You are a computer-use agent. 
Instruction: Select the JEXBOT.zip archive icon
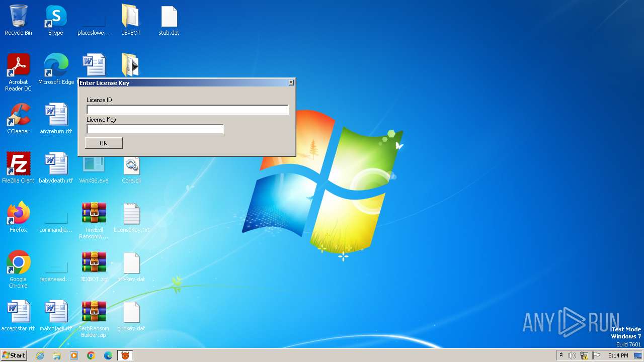[94, 266]
